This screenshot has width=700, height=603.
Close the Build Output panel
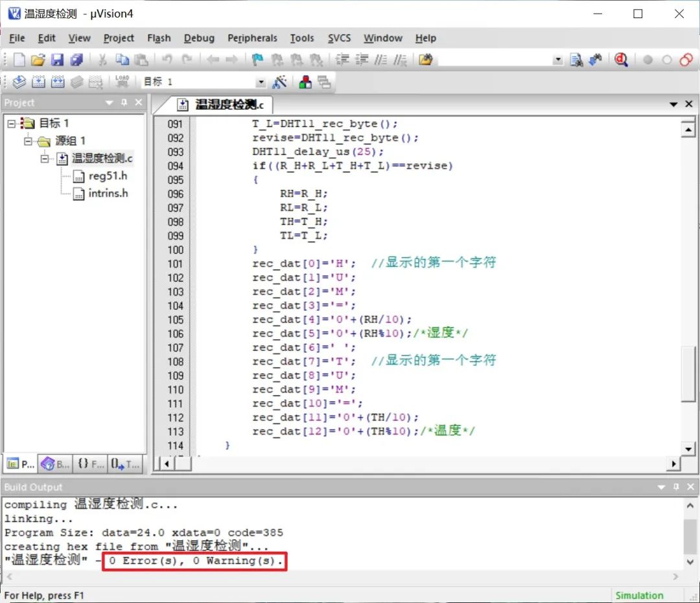(691, 487)
